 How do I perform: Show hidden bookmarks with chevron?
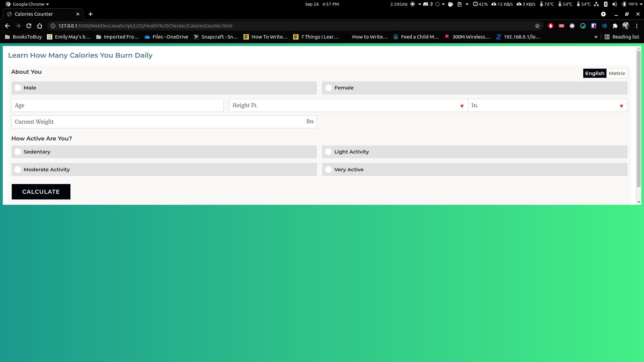click(x=596, y=37)
